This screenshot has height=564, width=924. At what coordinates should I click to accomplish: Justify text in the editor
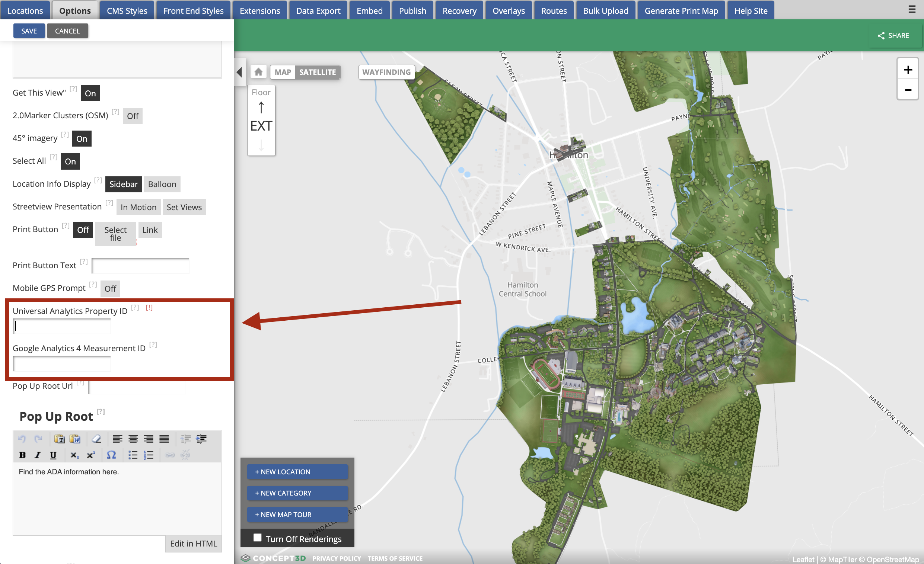(164, 439)
